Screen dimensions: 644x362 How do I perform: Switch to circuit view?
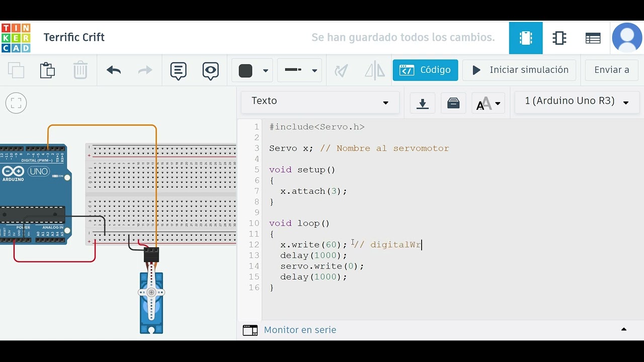tap(526, 38)
